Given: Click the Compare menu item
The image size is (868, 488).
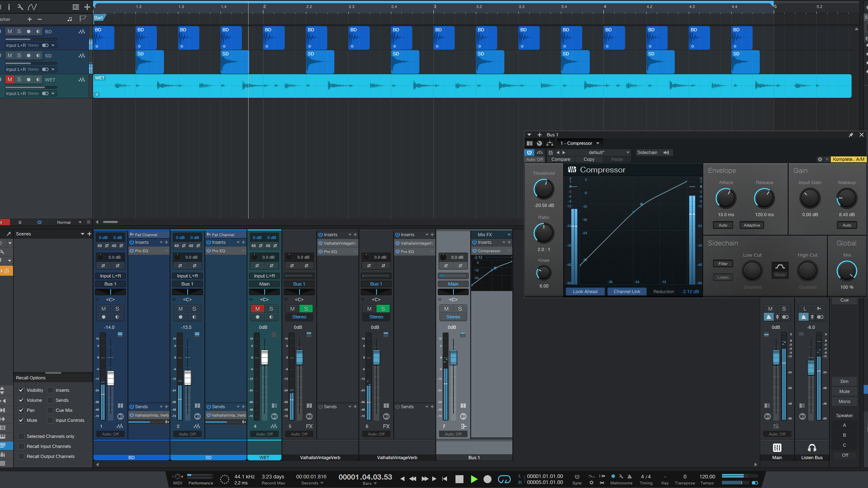Looking at the screenshot, I should (560, 159).
